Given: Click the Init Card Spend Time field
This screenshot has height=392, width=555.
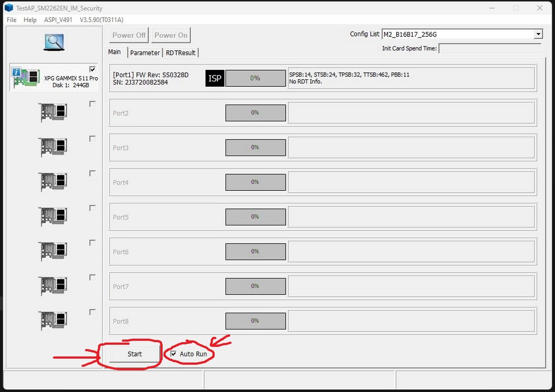Looking at the screenshot, I should (490, 49).
